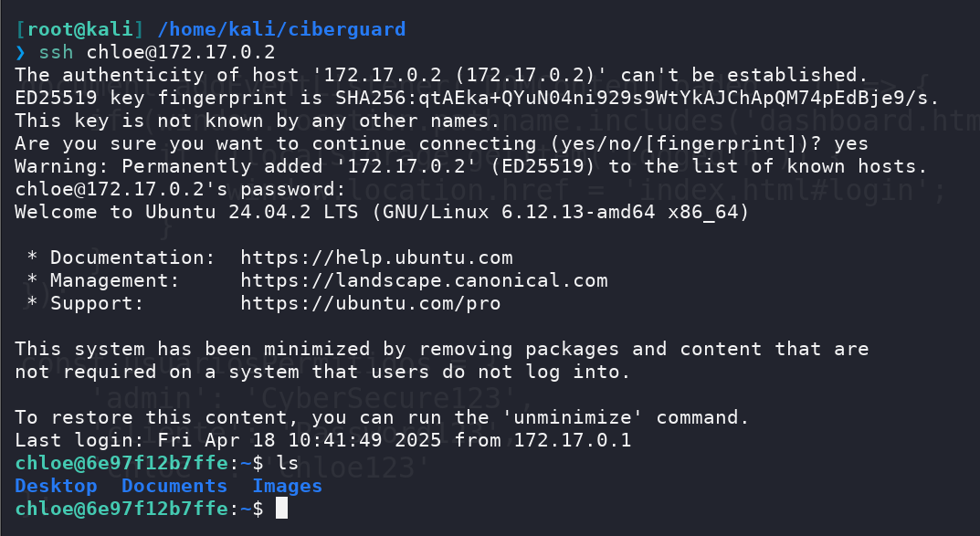The image size is (980, 536).
Task: Select the Images directory name
Action: click(x=288, y=486)
